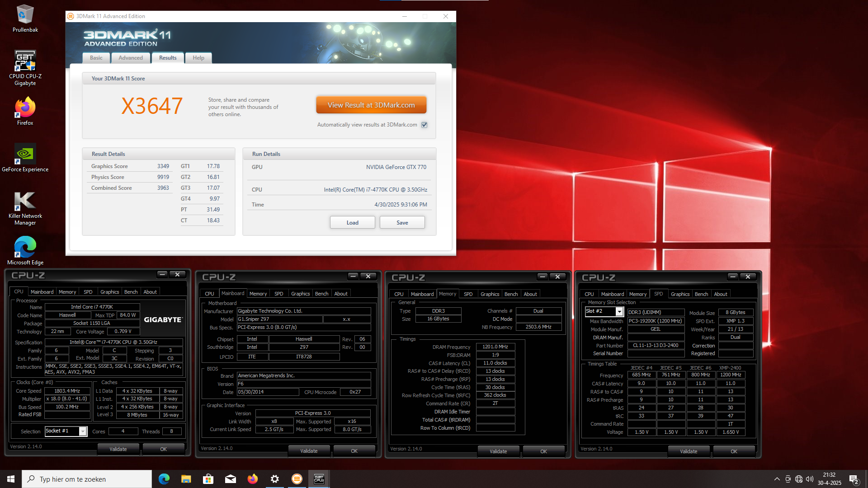Switch to CPU-Z taskbar icon
The width and height of the screenshot is (868, 488).
[x=319, y=479]
